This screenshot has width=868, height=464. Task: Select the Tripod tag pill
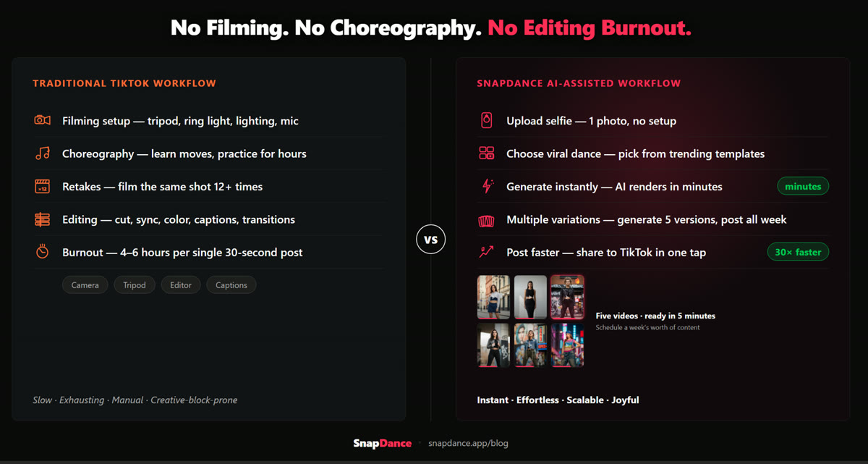coord(135,285)
